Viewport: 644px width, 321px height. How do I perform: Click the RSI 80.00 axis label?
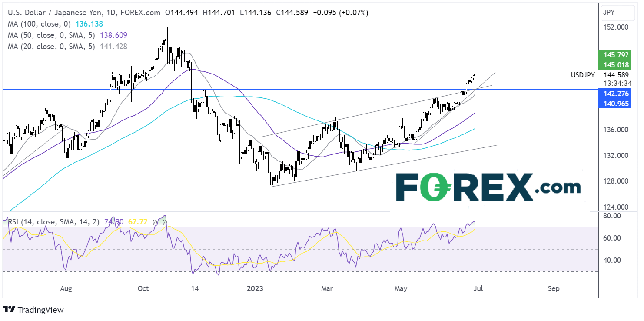(612, 216)
